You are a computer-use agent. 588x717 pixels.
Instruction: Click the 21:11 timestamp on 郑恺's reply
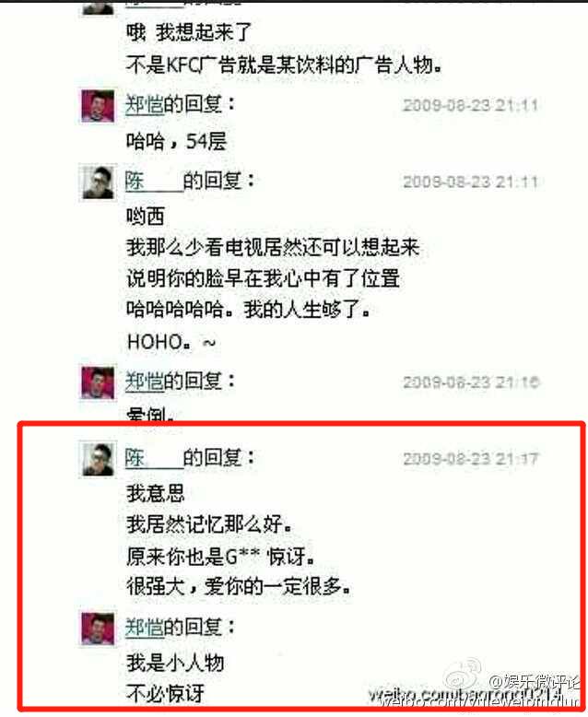click(x=471, y=106)
